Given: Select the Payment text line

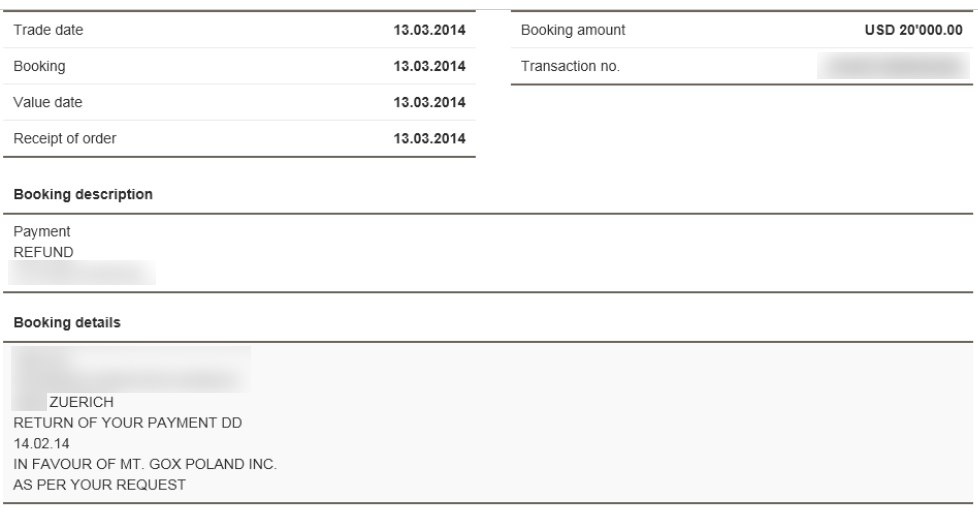Looking at the screenshot, I should (42, 231).
